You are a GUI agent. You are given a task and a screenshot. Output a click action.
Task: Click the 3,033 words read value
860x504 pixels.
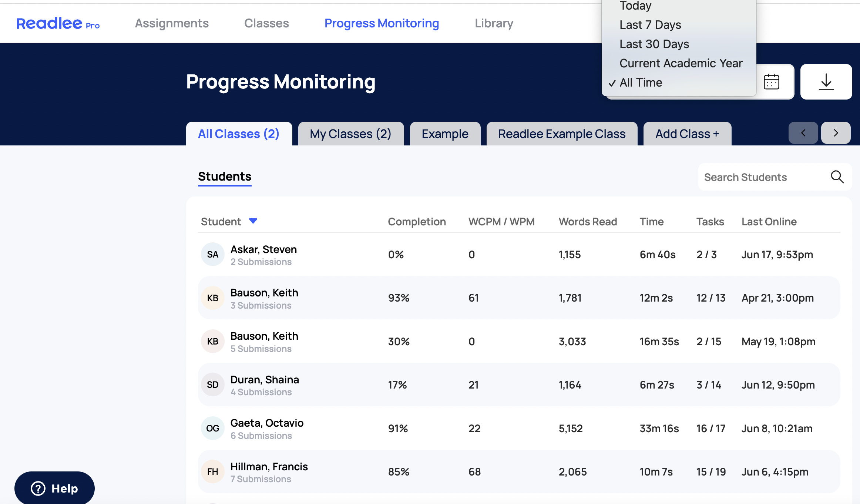(x=572, y=342)
